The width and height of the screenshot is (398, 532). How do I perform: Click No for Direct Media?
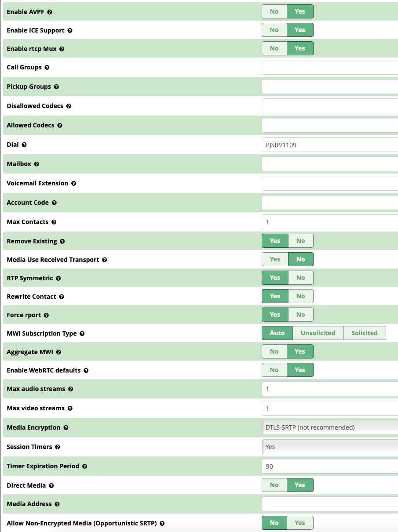[274, 485]
